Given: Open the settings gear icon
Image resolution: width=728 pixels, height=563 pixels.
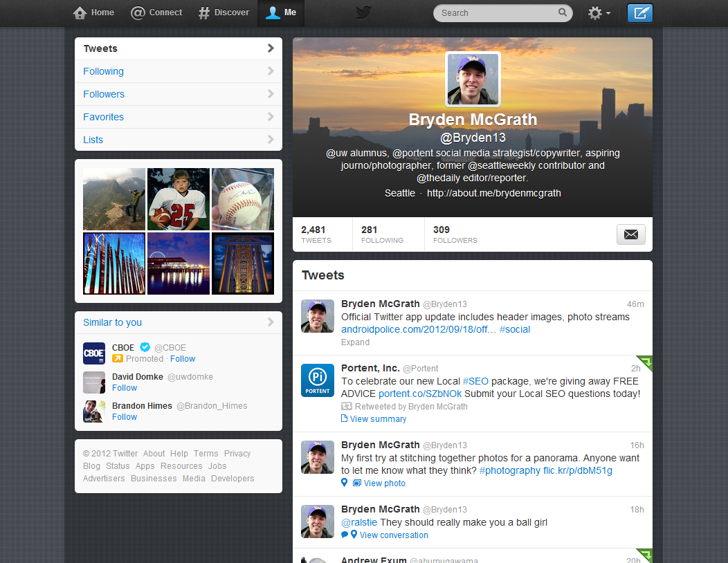Looking at the screenshot, I should coord(595,12).
